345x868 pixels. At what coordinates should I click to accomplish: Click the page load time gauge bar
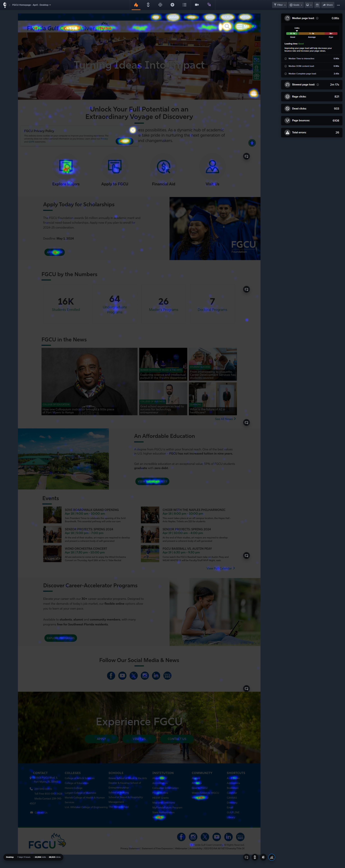[312, 33]
